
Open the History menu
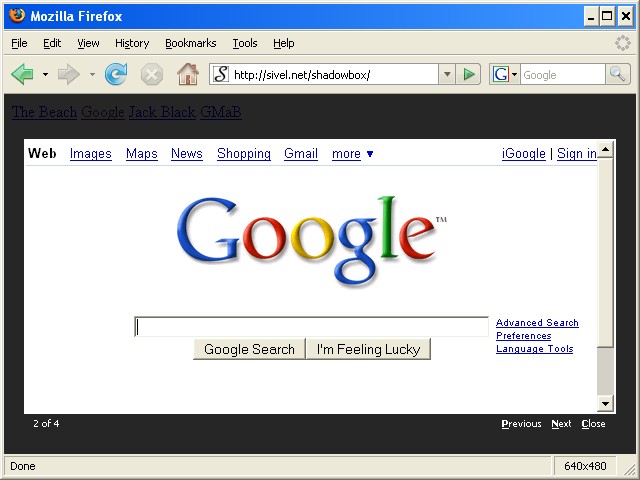(132, 43)
